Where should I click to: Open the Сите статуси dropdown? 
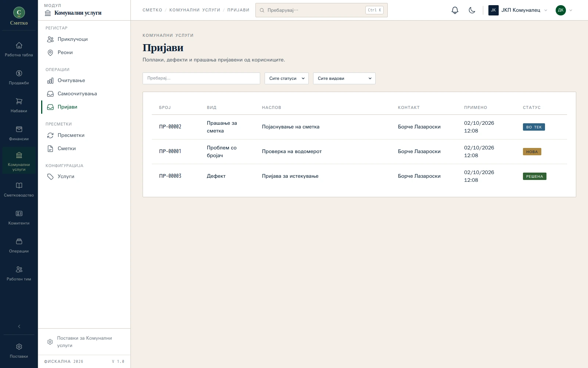point(287,78)
